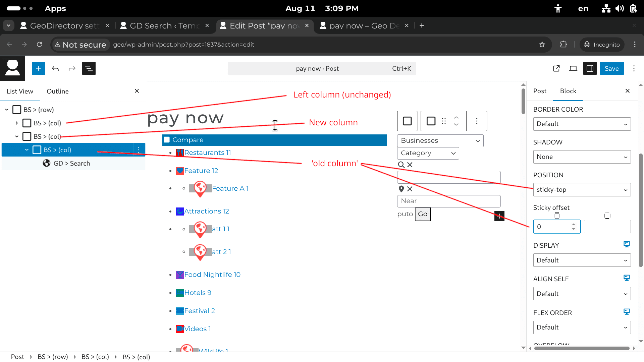
Task: Open the Businesses select dropdown
Action: (x=440, y=141)
